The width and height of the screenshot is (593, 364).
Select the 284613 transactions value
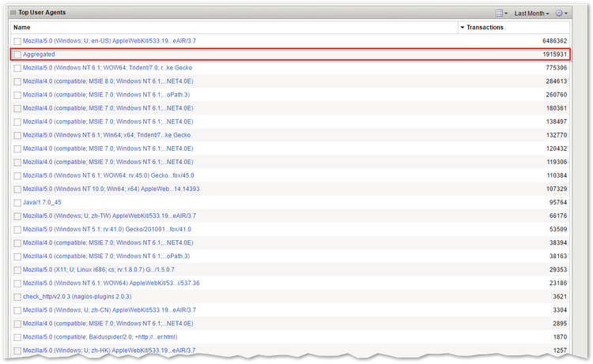[x=557, y=81]
